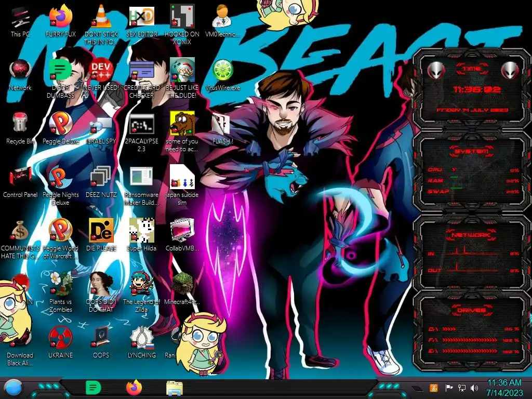Open the VLC cone desktop shortcut

[101, 25]
